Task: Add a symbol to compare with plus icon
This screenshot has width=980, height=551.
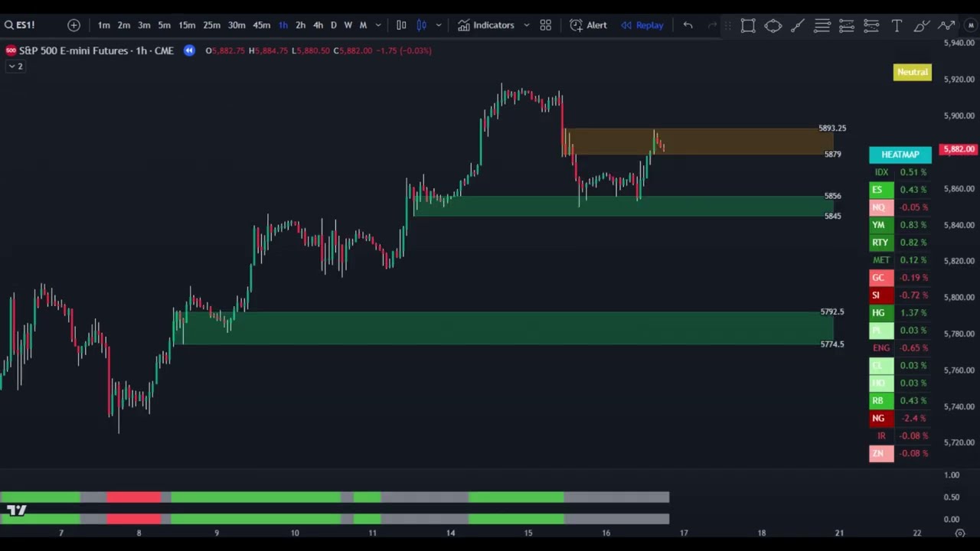Action: pos(73,25)
